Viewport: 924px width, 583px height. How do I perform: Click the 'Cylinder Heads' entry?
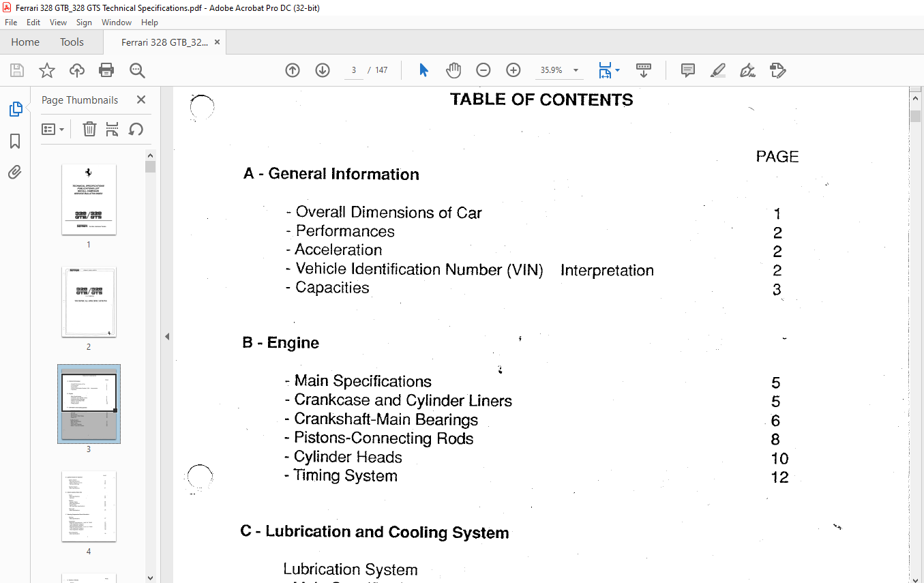(x=344, y=458)
